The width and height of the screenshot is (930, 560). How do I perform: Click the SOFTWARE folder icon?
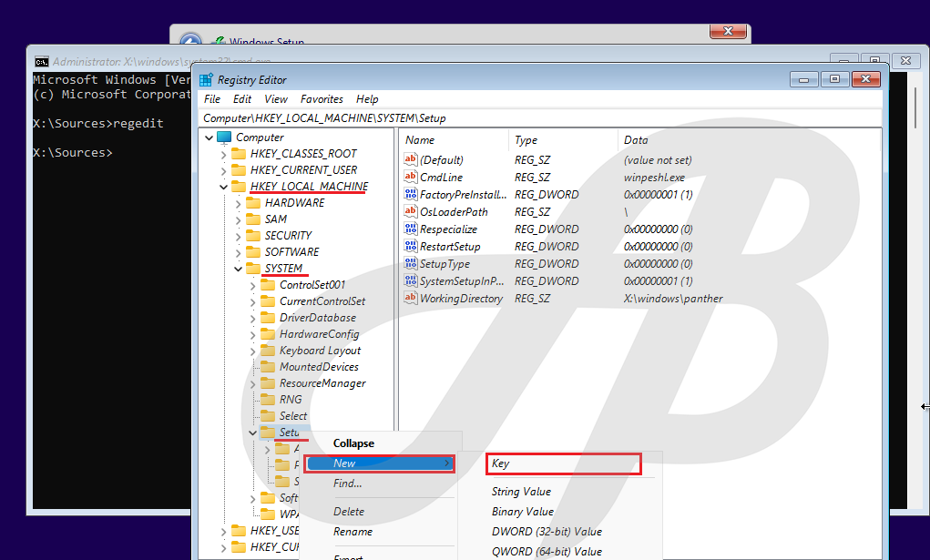coord(253,252)
